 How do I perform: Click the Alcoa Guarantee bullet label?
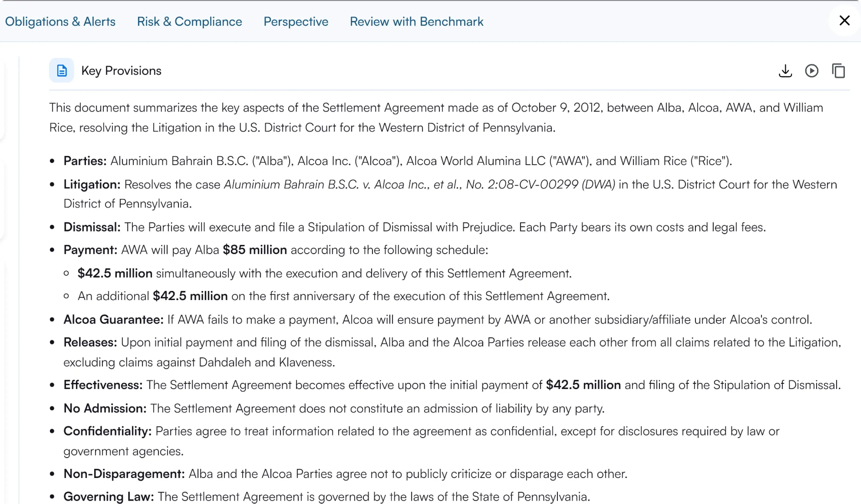point(113,320)
